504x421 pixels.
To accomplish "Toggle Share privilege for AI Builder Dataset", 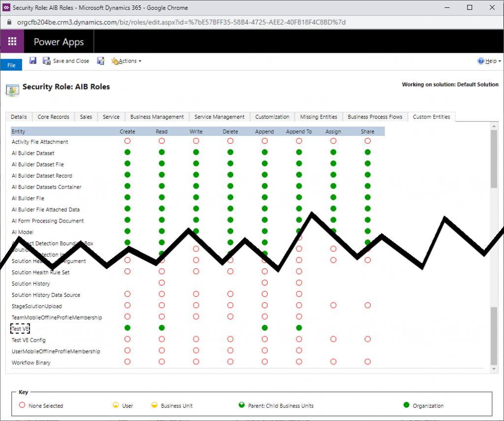I will tap(367, 153).
